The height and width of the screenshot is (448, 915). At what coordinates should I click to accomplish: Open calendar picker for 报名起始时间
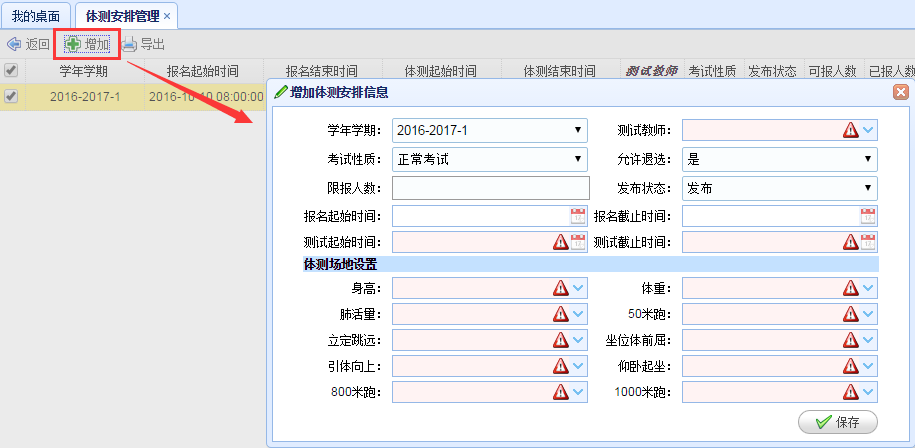578,216
